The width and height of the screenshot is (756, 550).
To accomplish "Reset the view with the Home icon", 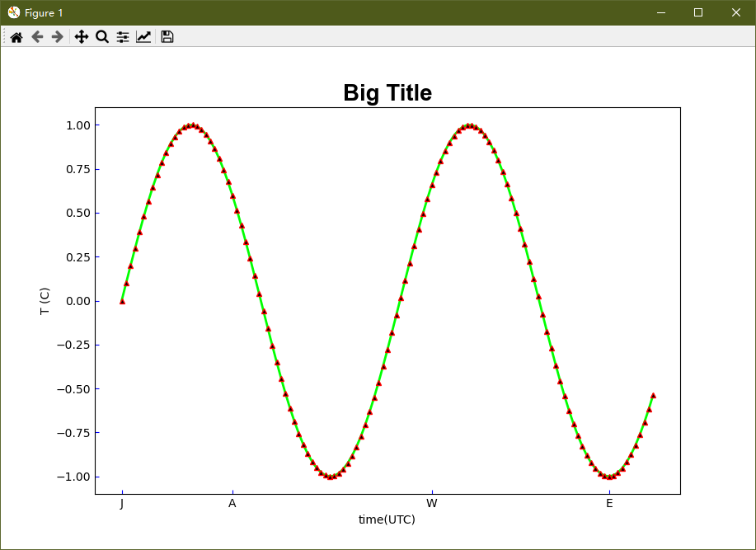I will coord(16,37).
